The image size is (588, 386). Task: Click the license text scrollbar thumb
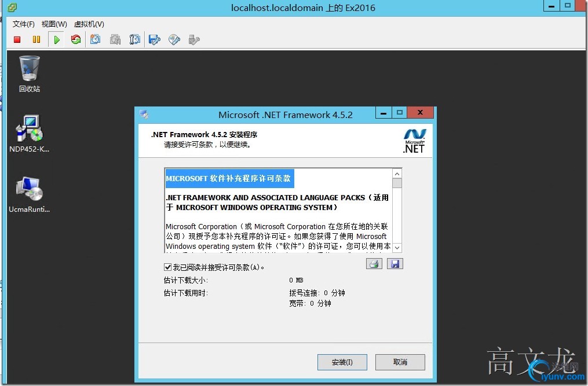tap(397, 183)
